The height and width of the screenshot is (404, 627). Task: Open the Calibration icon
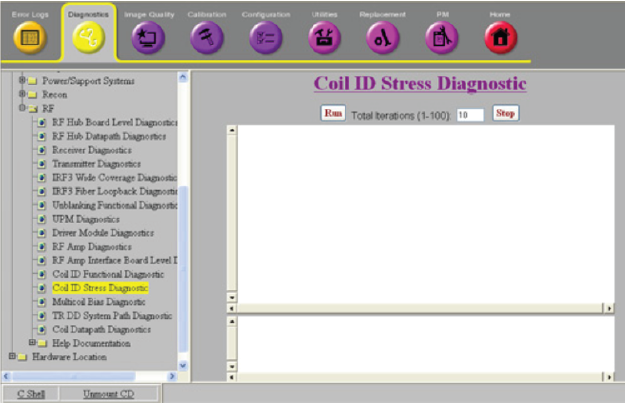coord(207,39)
